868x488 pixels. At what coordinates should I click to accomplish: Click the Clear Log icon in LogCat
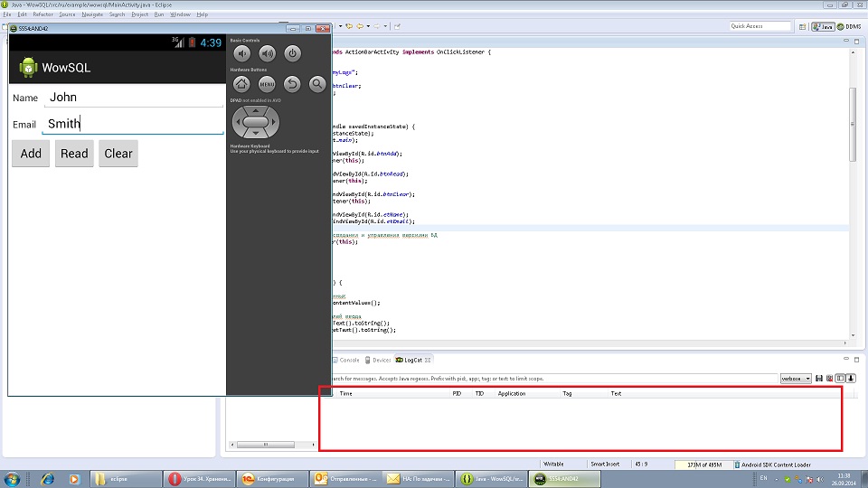pyautogui.click(x=830, y=379)
